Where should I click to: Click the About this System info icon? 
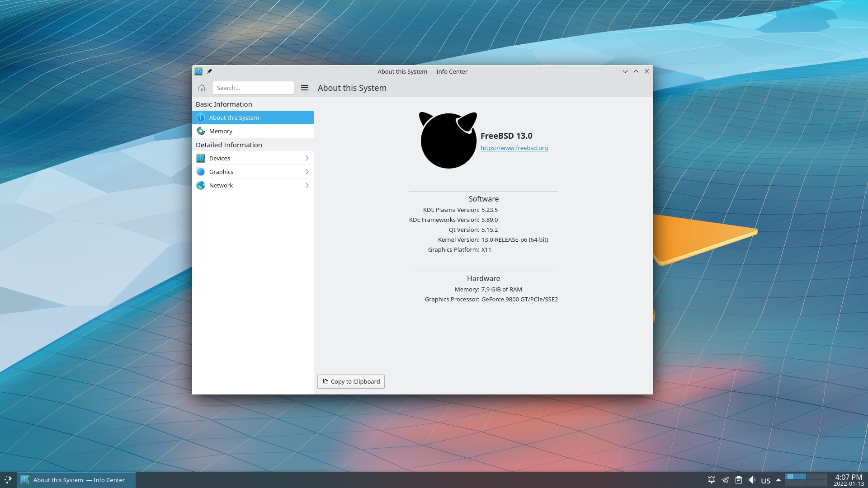(201, 117)
